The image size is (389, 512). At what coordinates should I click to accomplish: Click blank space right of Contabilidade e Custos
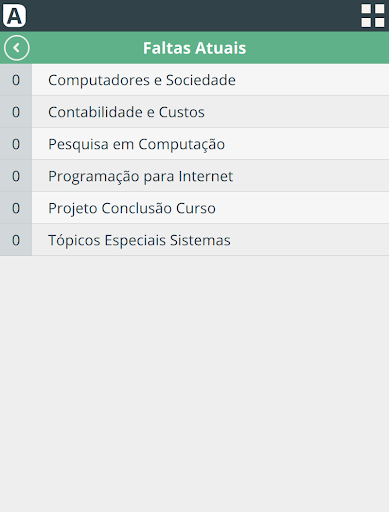pos(297,112)
